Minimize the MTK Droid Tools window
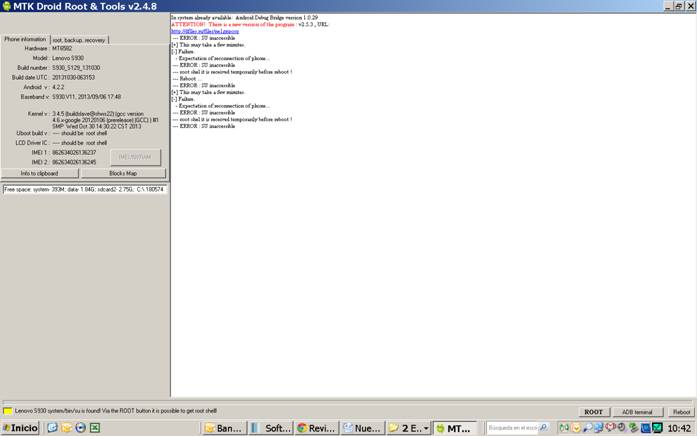 click(669, 6)
